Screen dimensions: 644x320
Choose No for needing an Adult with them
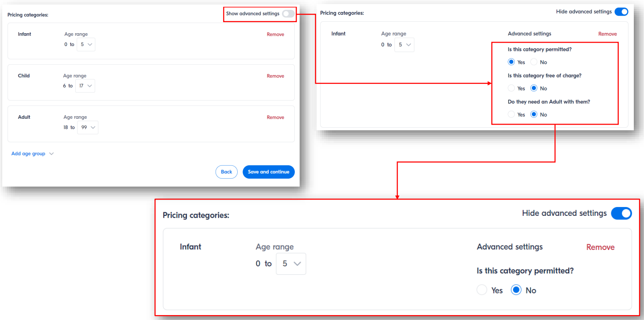click(x=534, y=114)
